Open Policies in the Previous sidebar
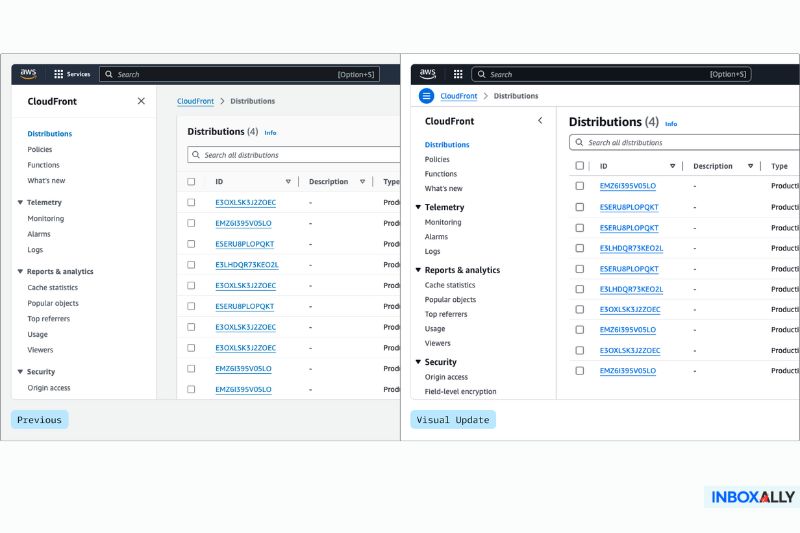 40,149
